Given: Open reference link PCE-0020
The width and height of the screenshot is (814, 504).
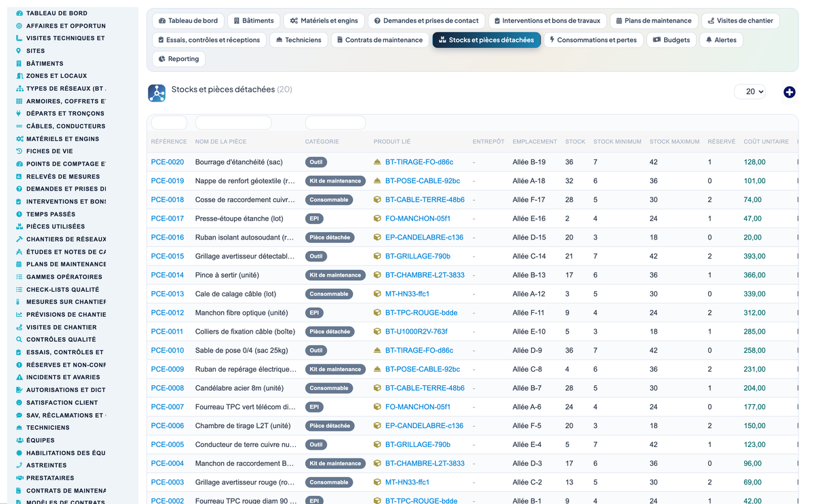Looking at the screenshot, I should [168, 162].
